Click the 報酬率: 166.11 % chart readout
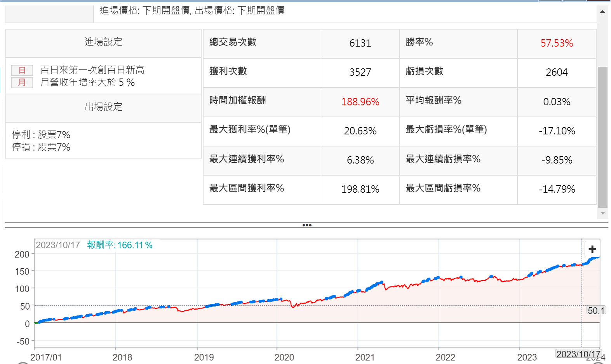Screen dimensions: 611x364 tap(120, 245)
